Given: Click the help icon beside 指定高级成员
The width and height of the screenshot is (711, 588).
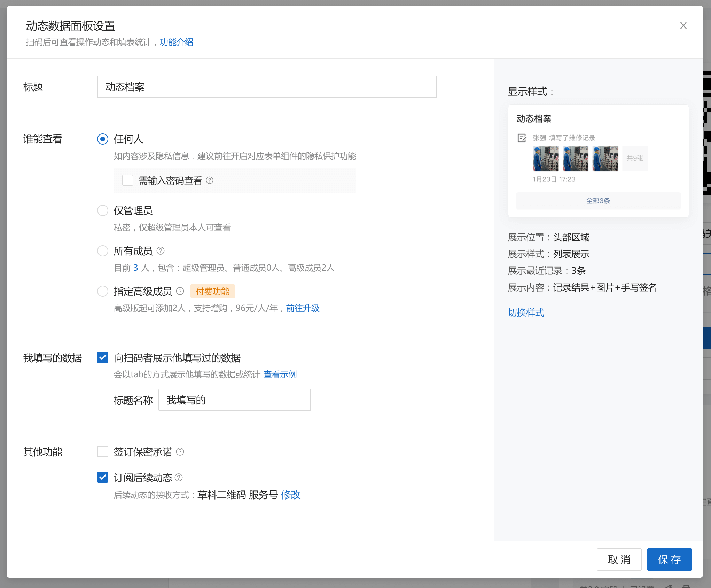Looking at the screenshot, I should (180, 291).
